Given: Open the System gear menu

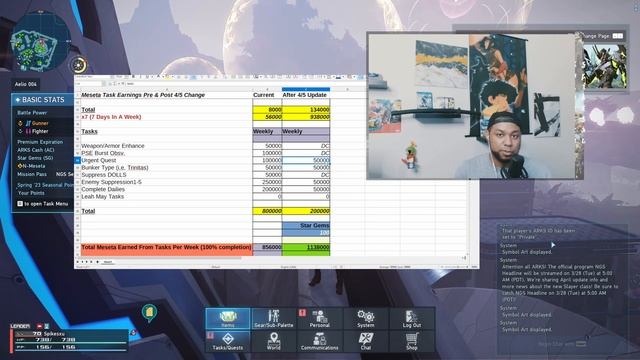Looking at the screenshot, I should click(366, 318).
